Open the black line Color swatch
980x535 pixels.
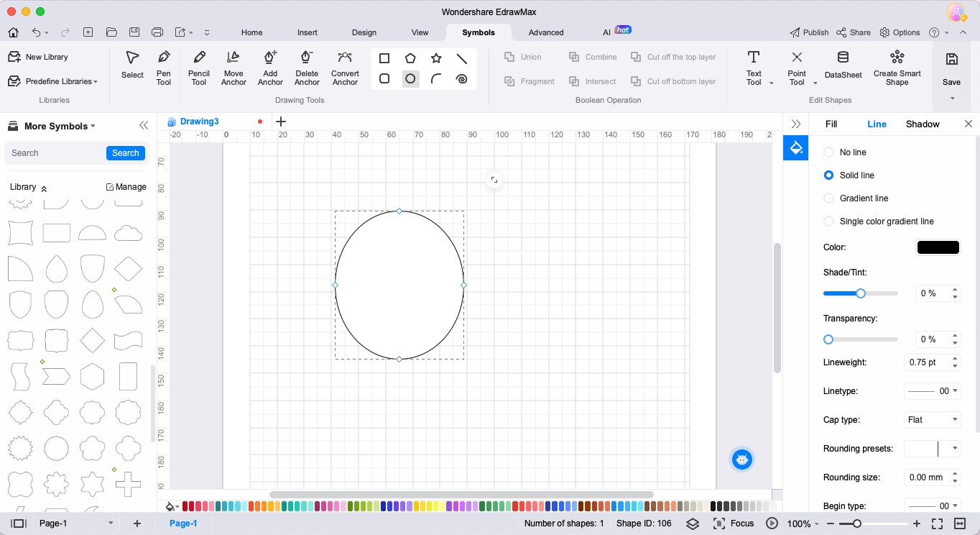[x=938, y=247]
